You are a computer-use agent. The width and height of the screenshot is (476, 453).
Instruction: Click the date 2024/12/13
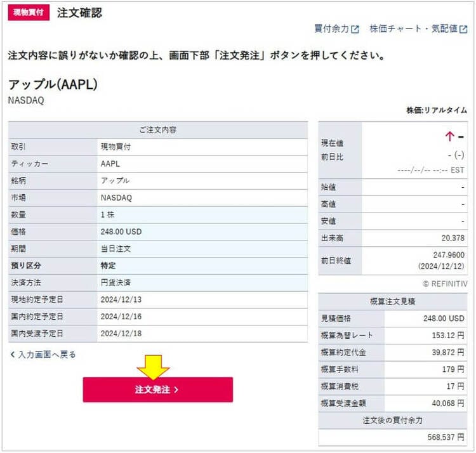coord(121,299)
